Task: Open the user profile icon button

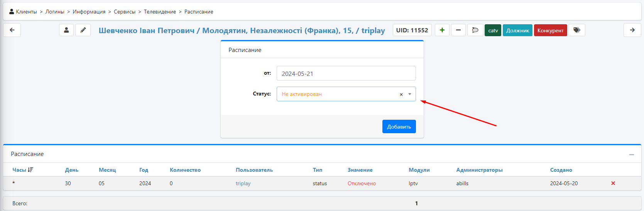Action: click(66, 30)
